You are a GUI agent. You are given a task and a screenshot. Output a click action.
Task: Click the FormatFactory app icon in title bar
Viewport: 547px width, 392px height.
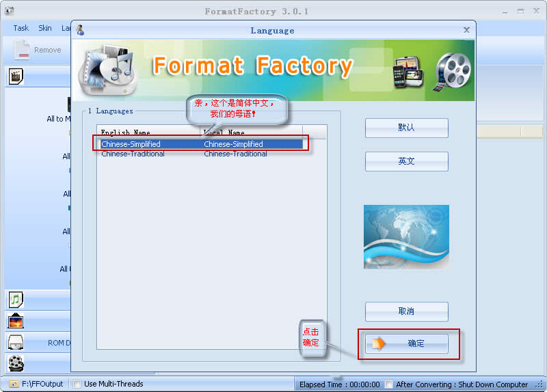click(x=10, y=11)
